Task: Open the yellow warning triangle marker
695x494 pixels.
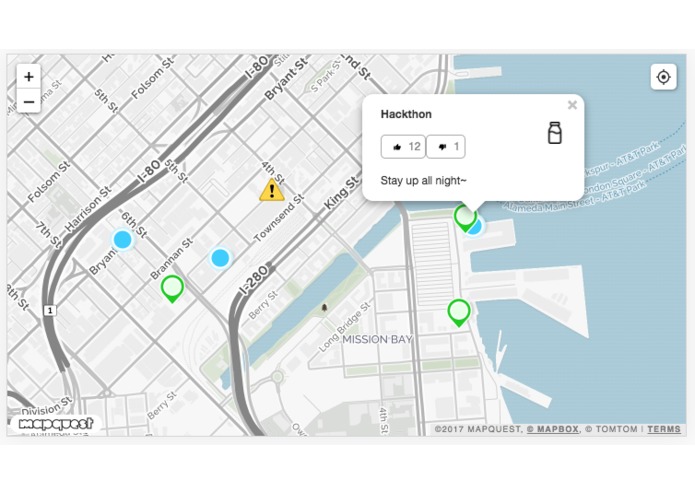Action: [x=272, y=190]
